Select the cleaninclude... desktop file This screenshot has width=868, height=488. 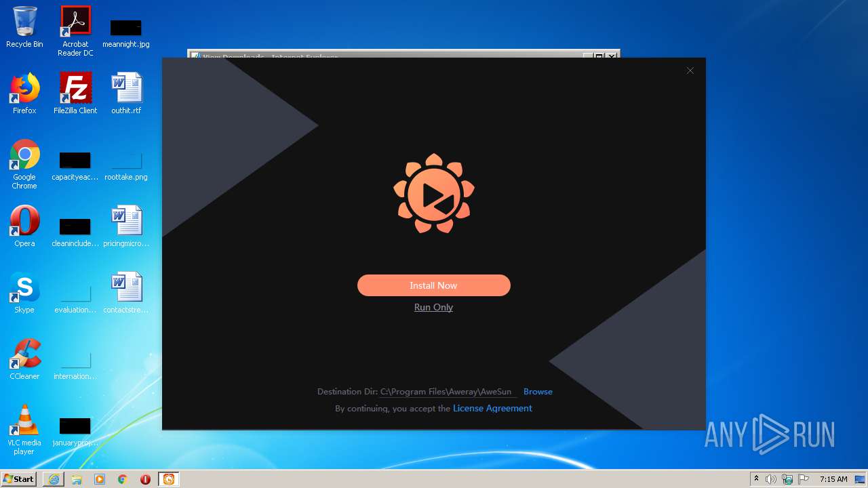coord(75,232)
